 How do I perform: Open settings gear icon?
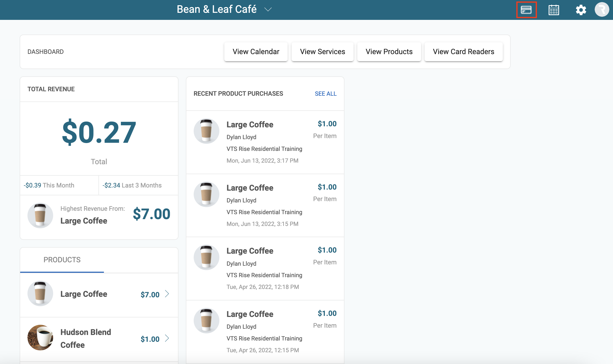[581, 10]
